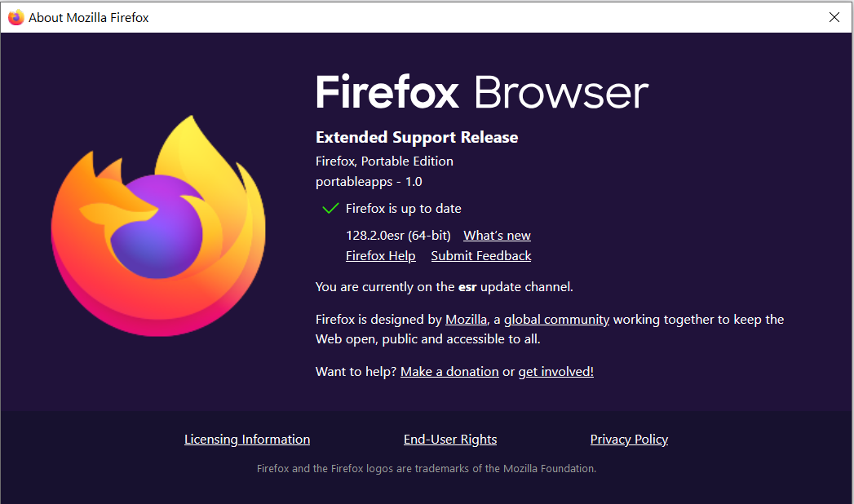This screenshot has width=854, height=504.
Task: Open the End-User Rights link
Action: pos(450,440)
